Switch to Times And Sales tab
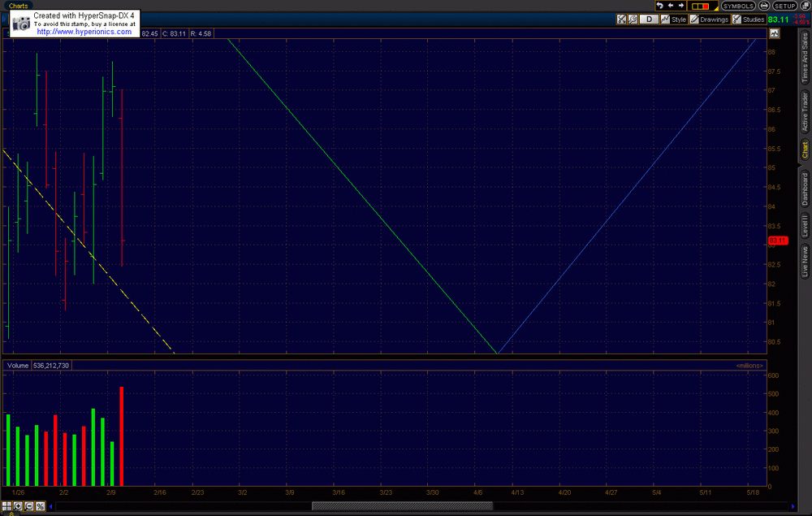Image resolution: width=812 pixels, height=516 pixels. (x=805, y=57)
